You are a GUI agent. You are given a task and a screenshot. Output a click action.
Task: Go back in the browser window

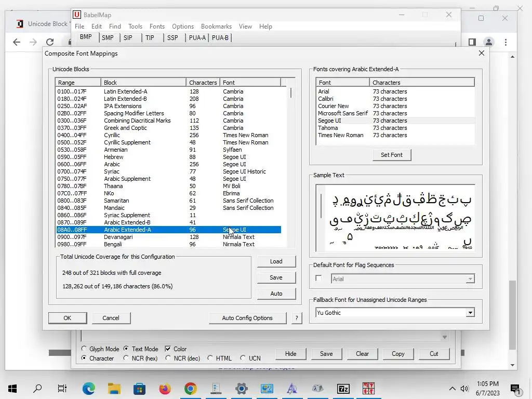click(x=16, y=42)
